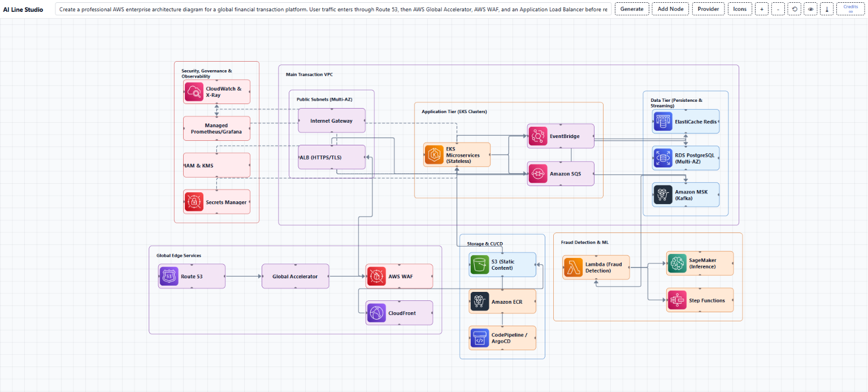Select the CloudFront icon
Viewport: 868px width, 392px height.
tap(376, 313)
